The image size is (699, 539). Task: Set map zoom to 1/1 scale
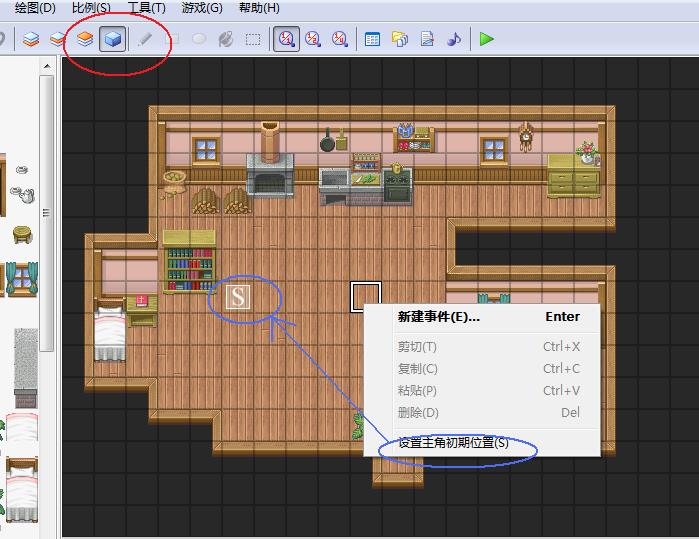click(286, 39)
